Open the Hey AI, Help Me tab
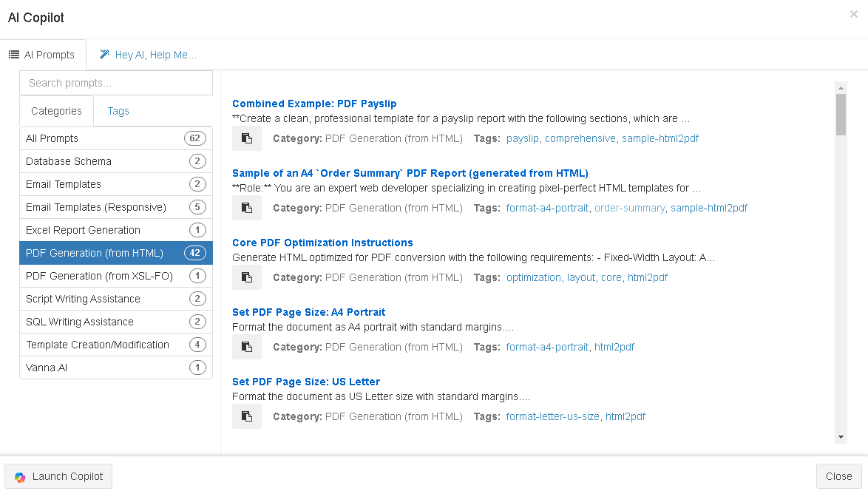This screenshot has height=494, width=868. [148, 55]
